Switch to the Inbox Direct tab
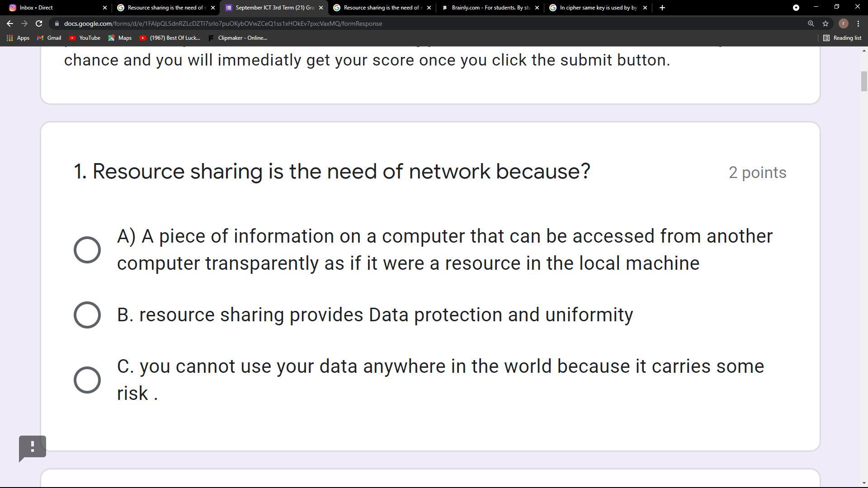Viewport: 868px width, 488px height. [x=54, y=8]
